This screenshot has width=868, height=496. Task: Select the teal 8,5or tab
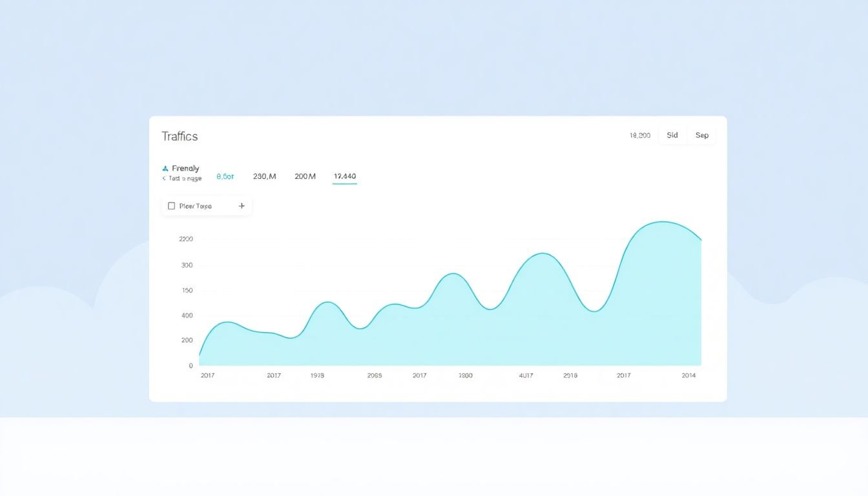click(225, 176)
